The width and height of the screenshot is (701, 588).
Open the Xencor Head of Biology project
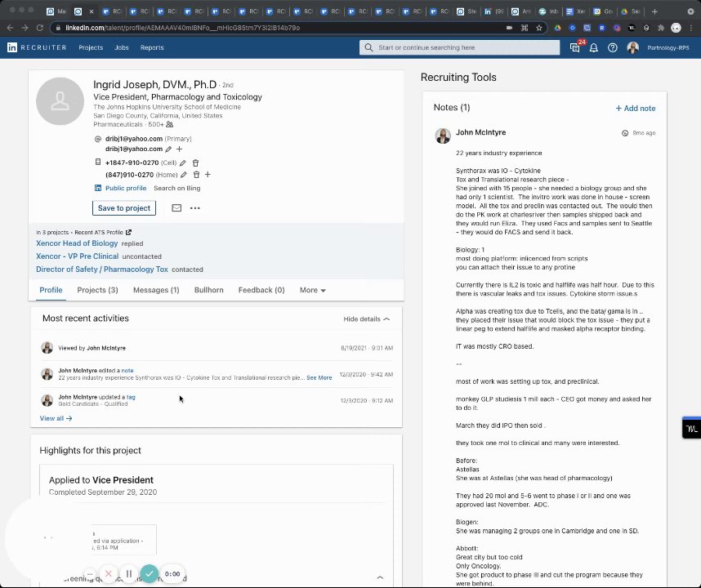(77, 243)
